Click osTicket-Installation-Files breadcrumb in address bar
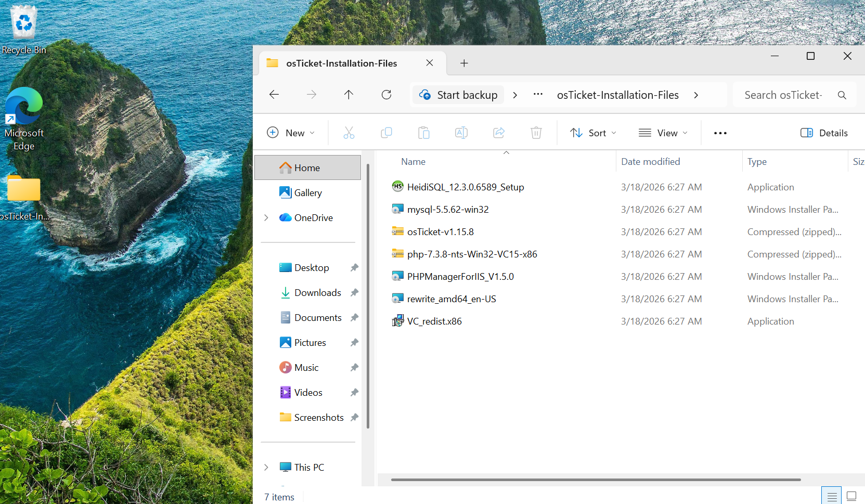Screen dimensions: 865x504 [x=618, y=95]
